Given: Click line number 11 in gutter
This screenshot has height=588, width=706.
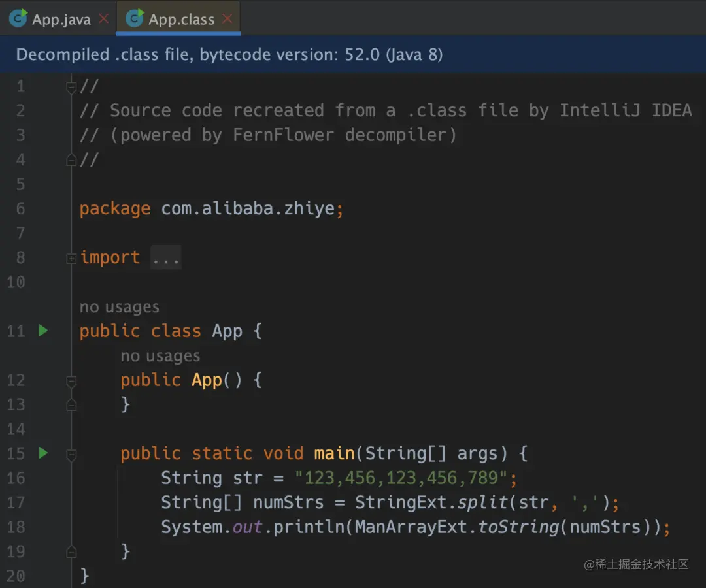Looking at the screenshot, I should tap(16, 331).
